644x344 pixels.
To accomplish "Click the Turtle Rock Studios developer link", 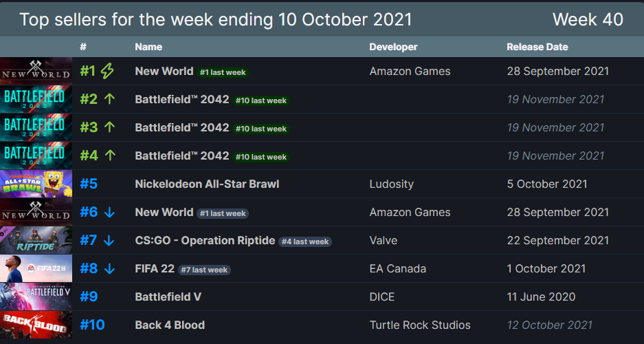I will click(420, 325).
